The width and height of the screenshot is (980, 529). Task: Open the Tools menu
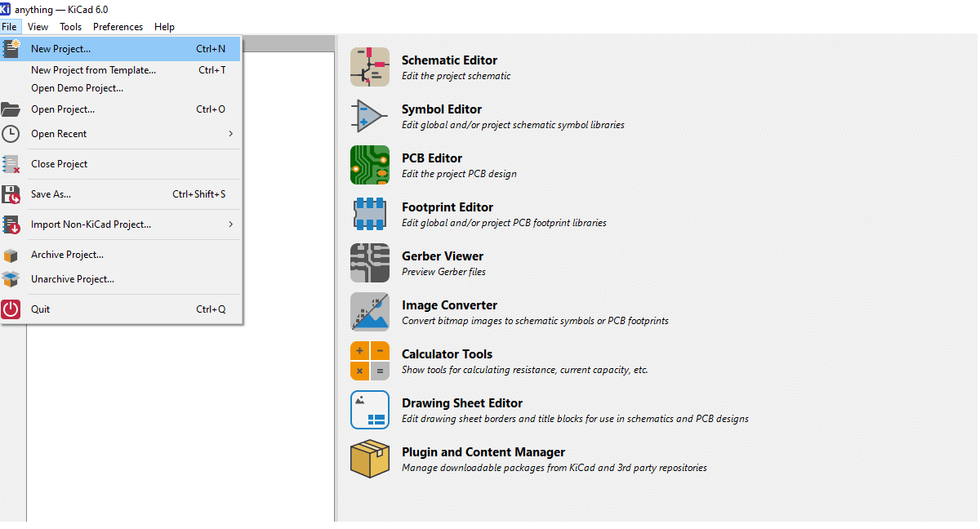(71, 27)
